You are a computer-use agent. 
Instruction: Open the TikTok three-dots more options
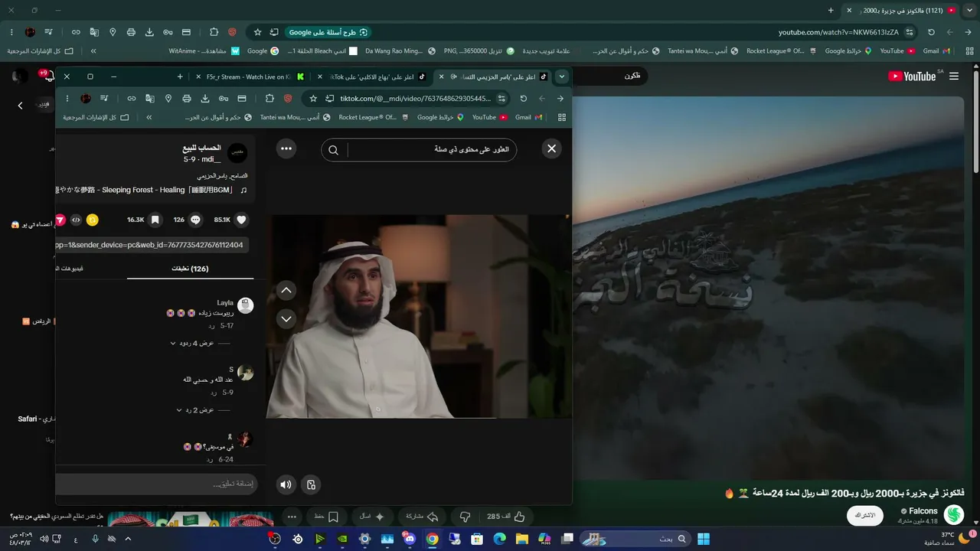click(286, 149)
